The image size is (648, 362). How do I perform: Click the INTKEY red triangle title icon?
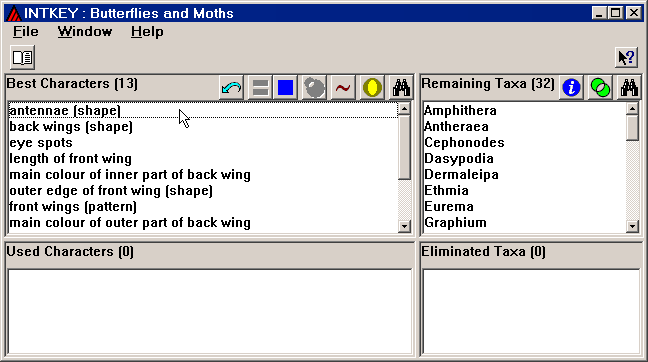[x=14, y=13]
